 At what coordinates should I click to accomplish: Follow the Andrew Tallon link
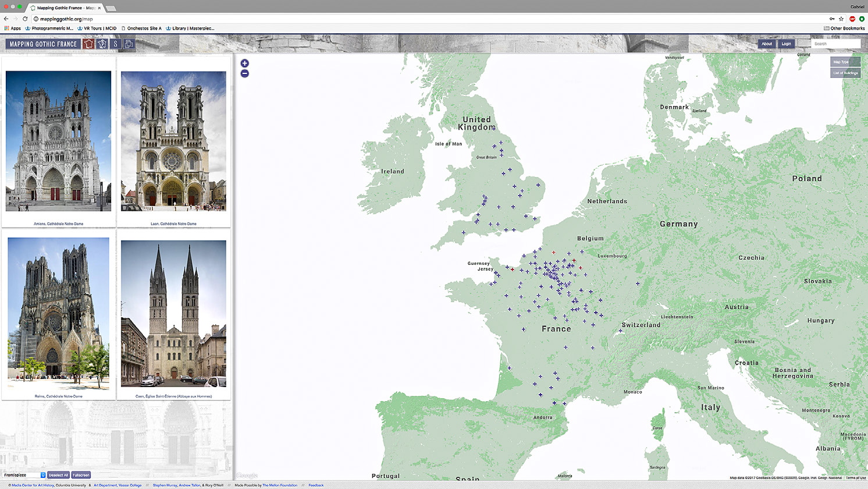(190, 485)
